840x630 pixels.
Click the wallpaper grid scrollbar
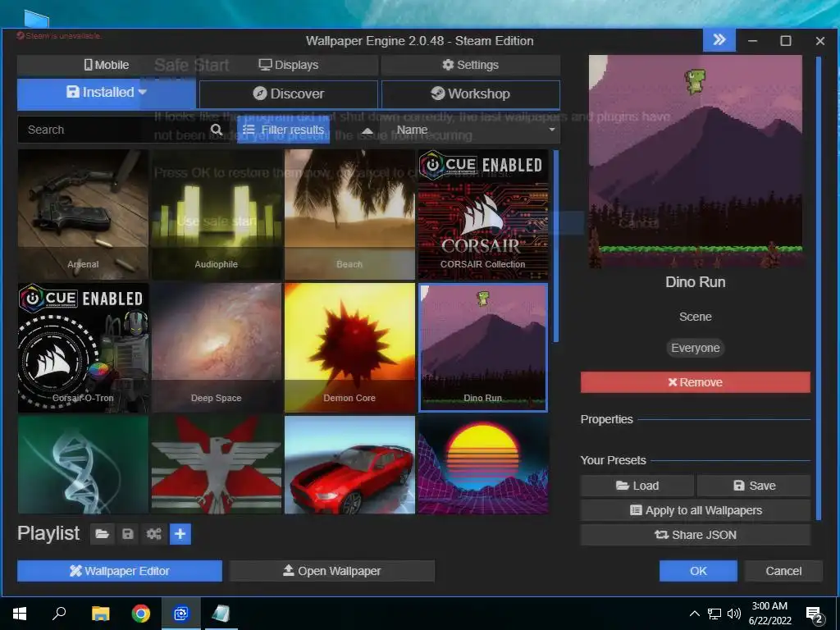click(556, 246)
